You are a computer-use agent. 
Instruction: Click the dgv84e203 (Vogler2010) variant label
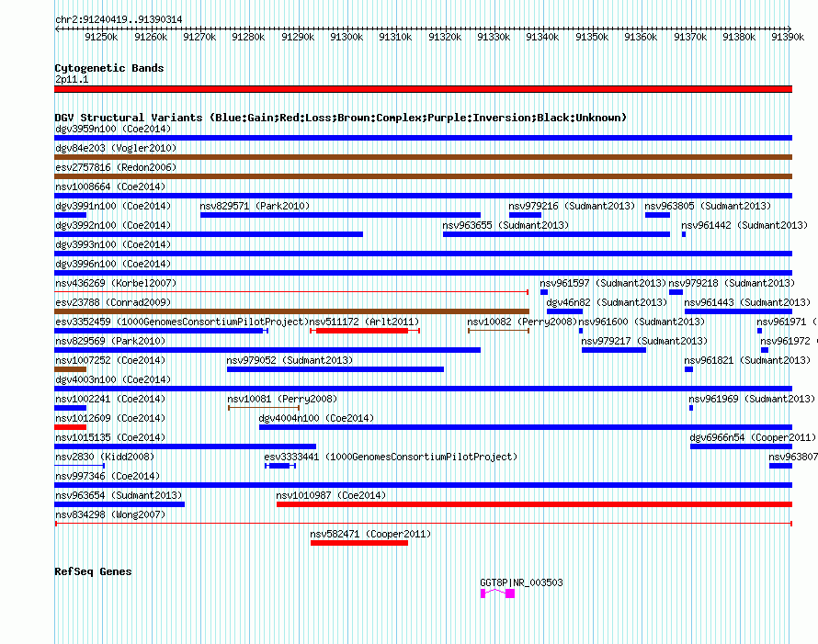[116, 148]
